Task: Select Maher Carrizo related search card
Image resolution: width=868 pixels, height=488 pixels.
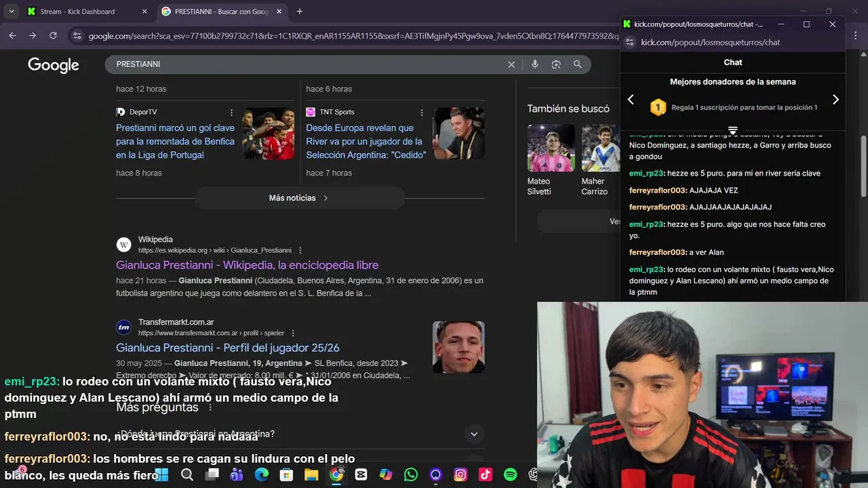Action: point(600,161)
